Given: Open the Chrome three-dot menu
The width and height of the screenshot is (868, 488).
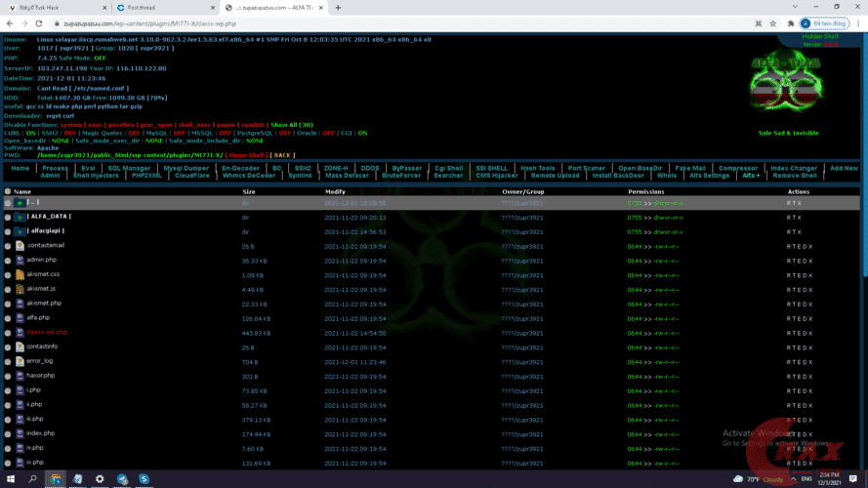Looking at the screenshot, I should [x=857, y=23].
